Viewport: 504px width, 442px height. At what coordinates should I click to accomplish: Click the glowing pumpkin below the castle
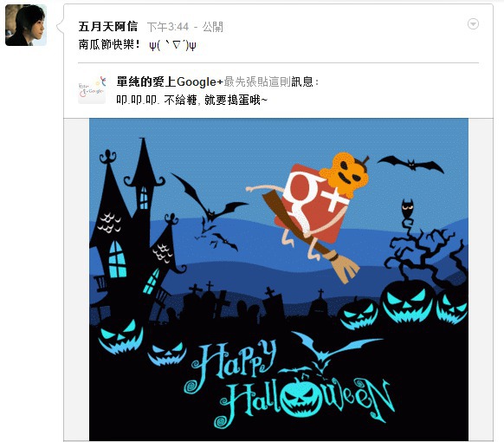point(121,336)
